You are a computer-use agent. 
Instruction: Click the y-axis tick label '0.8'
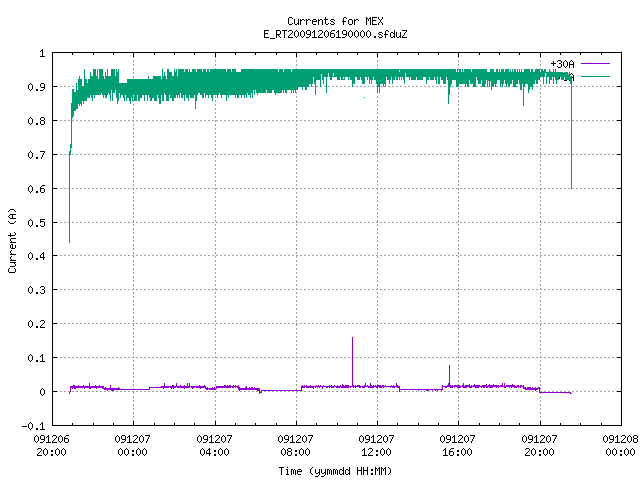click(x=36, y=121)
